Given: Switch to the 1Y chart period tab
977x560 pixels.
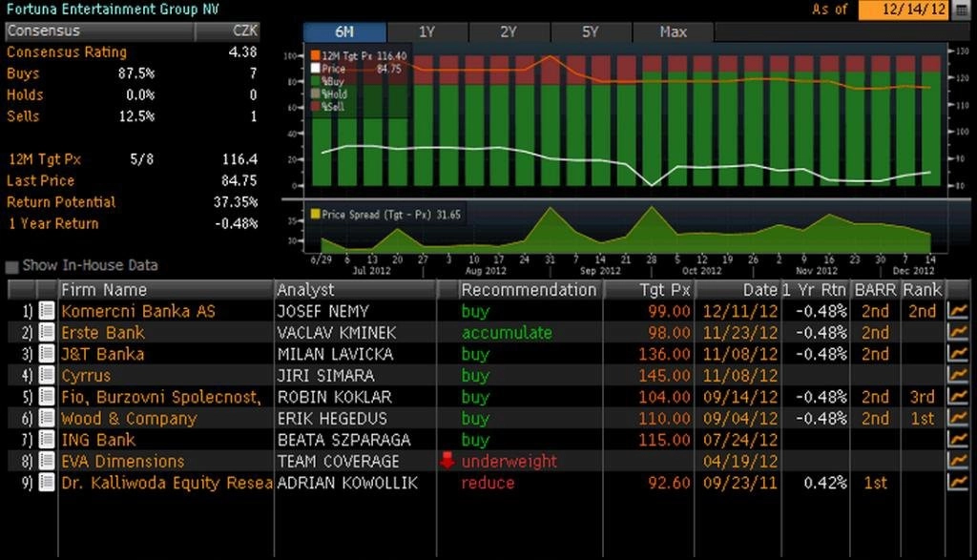Looking at the screenshot, I should coord(426,31).
